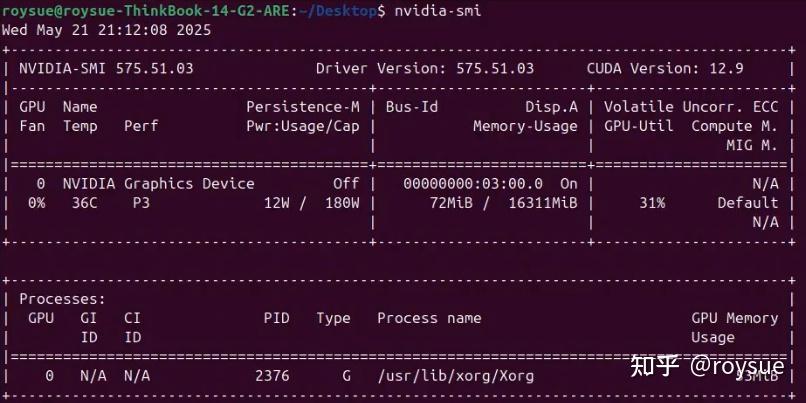This screenshot has width=806, height=403.
Task: Click the CUDA Version 12.9 text
Action: coord(665,68)
